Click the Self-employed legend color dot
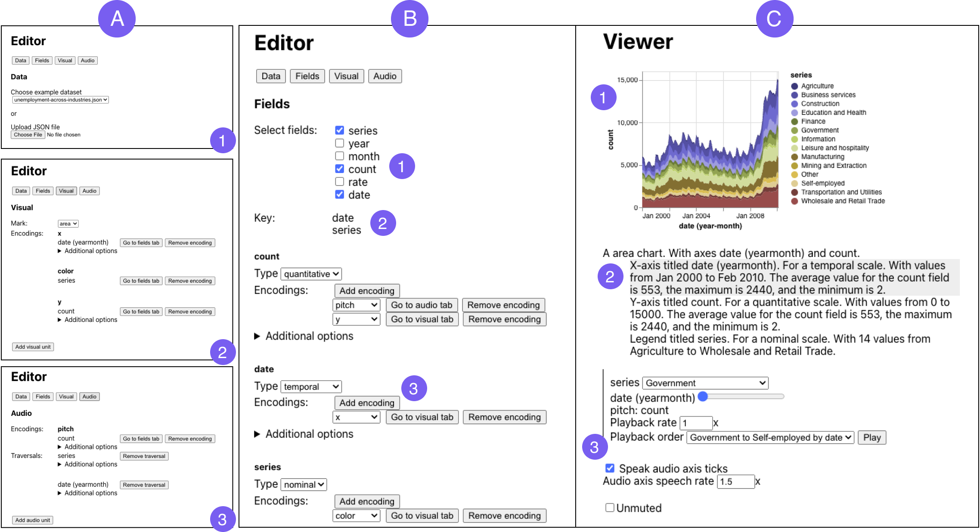980x532 pixels. (794, 183)
